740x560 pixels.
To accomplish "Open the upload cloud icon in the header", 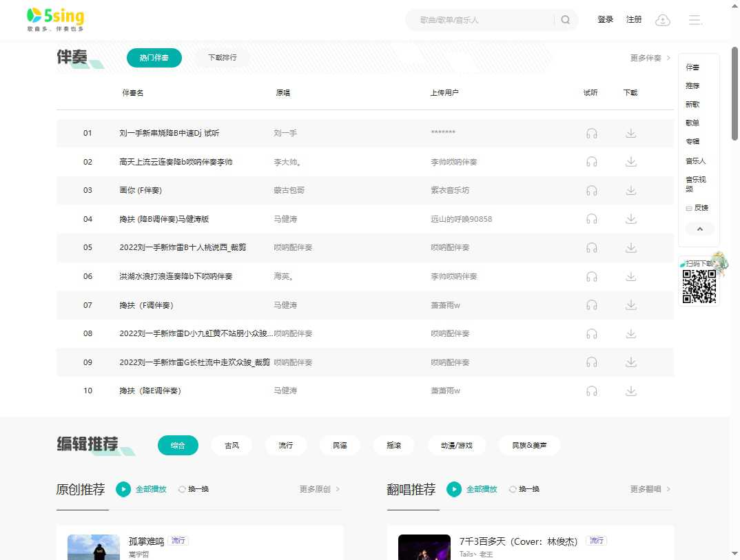I will click(x=663, y=20).
